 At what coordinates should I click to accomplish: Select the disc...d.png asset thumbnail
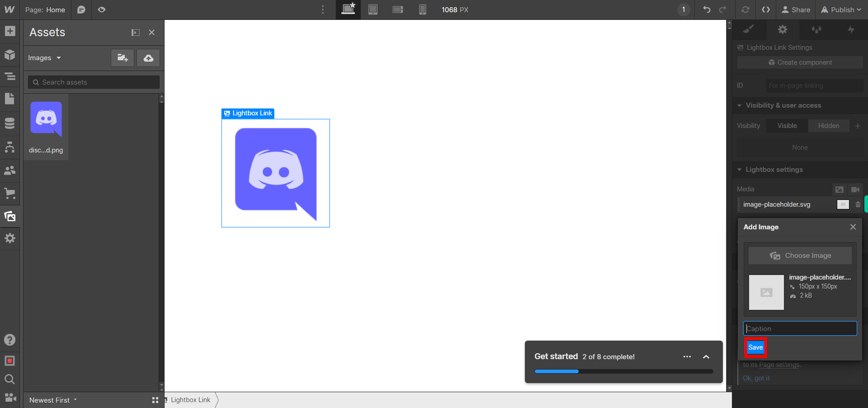point(46,127)
